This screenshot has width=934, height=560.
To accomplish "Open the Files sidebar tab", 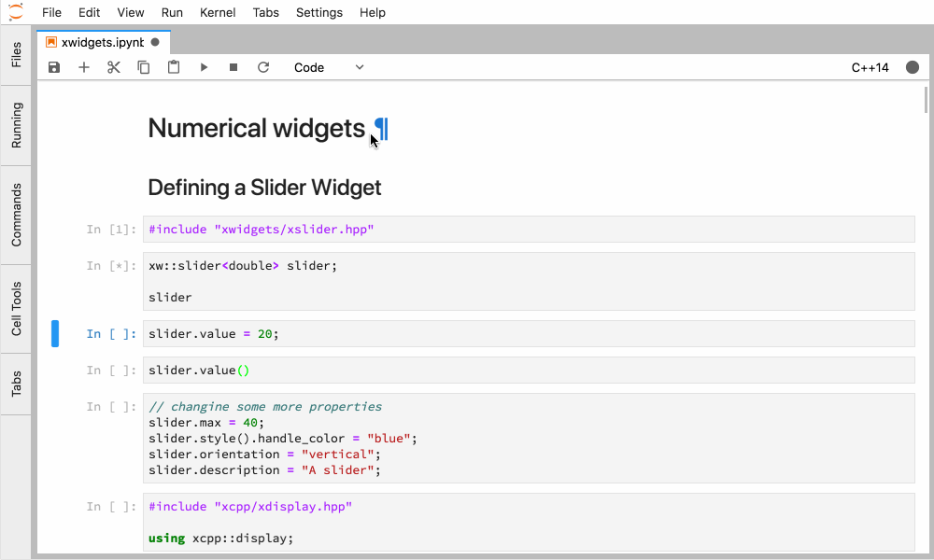I will [16, 54].
